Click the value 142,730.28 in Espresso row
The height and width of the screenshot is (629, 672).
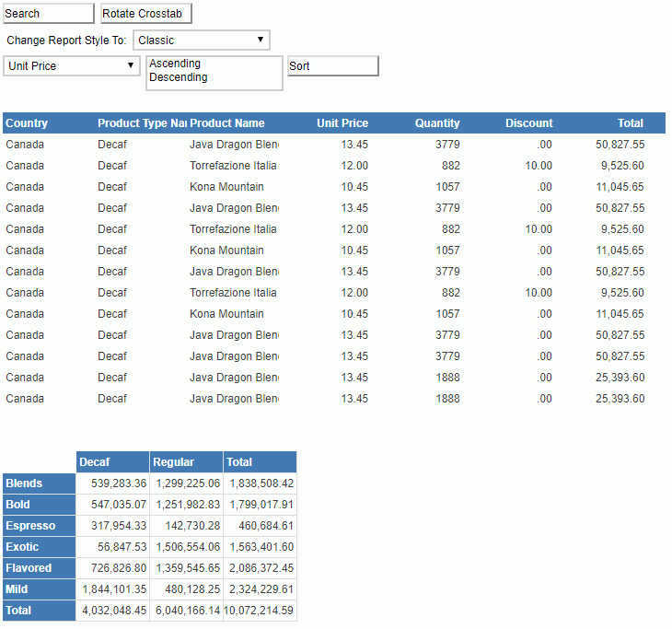click(192, 526)
